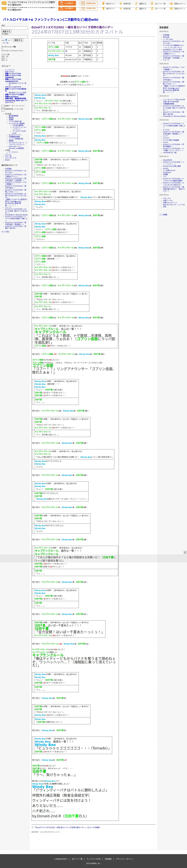Click the 新規作成 plus icon in topmost header row

click(x=121, y=4)
